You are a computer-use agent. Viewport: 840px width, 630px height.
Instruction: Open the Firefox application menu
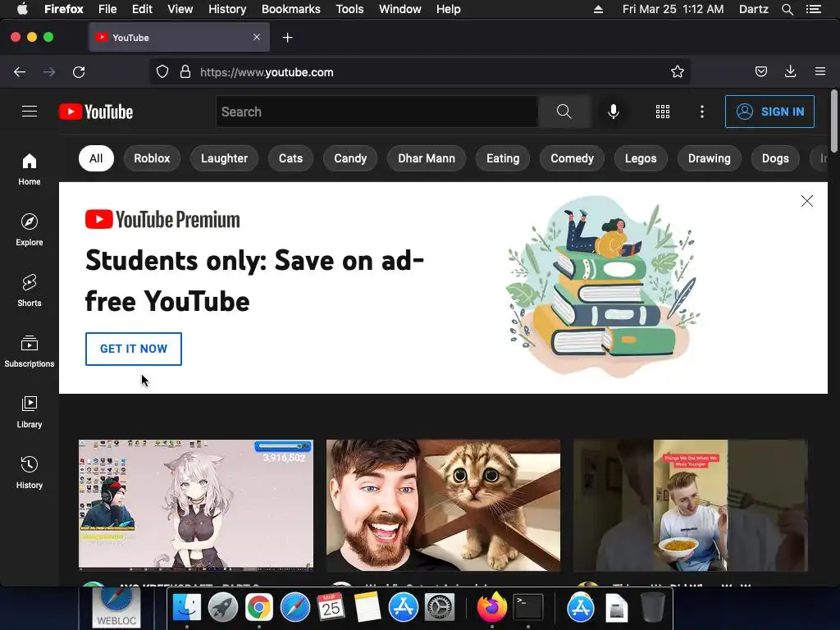click(x=820, y=72)
